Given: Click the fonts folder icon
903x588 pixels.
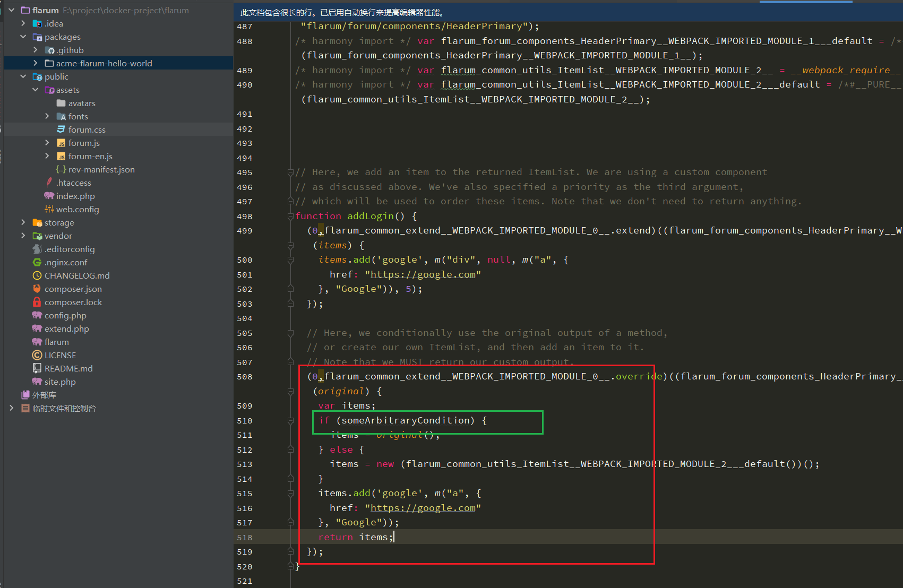Looking at the screenshot, I should 61,116.
